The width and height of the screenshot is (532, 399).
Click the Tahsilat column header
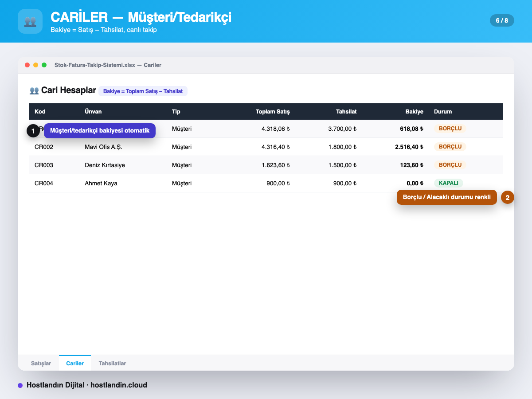(346, 112)
